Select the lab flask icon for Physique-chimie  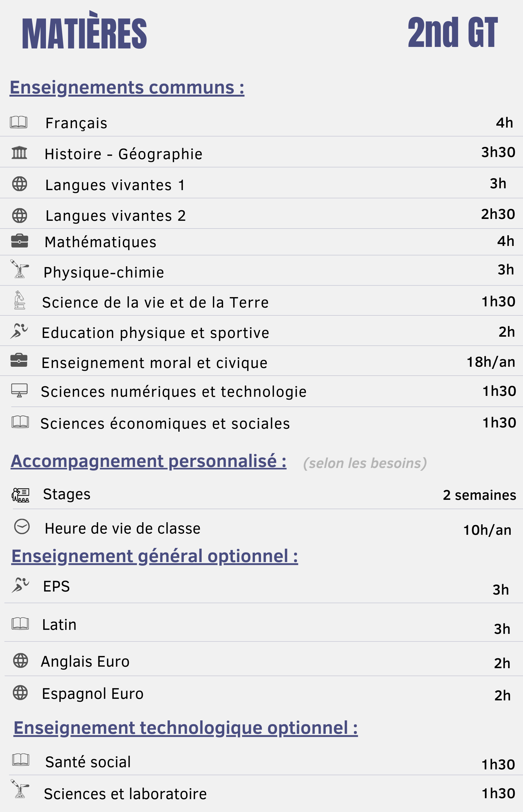point(20,269)
